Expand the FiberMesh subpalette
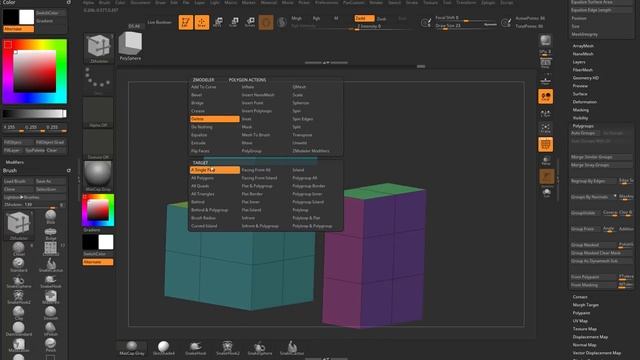This screenshot has height=360, width=640. [x=582, y=70]
